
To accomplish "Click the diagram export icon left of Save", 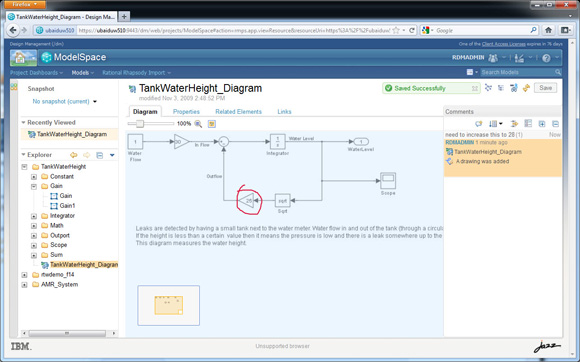I will tap(514, 88).
